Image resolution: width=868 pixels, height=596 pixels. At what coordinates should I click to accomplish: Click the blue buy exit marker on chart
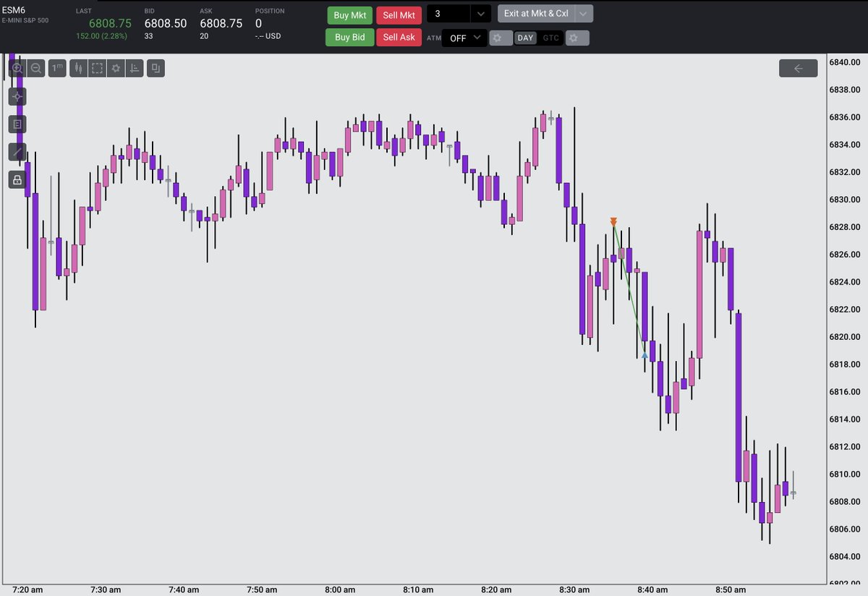pos(644,354)
